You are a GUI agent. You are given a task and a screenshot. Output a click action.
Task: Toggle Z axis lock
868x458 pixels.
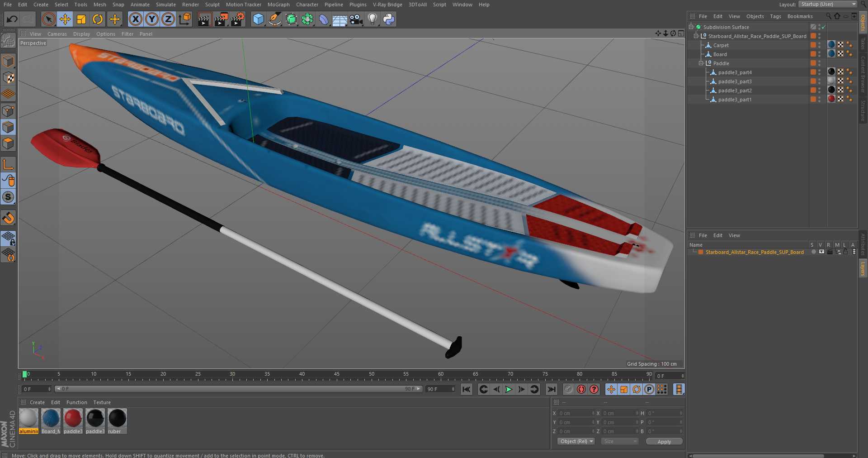point(168,19)
